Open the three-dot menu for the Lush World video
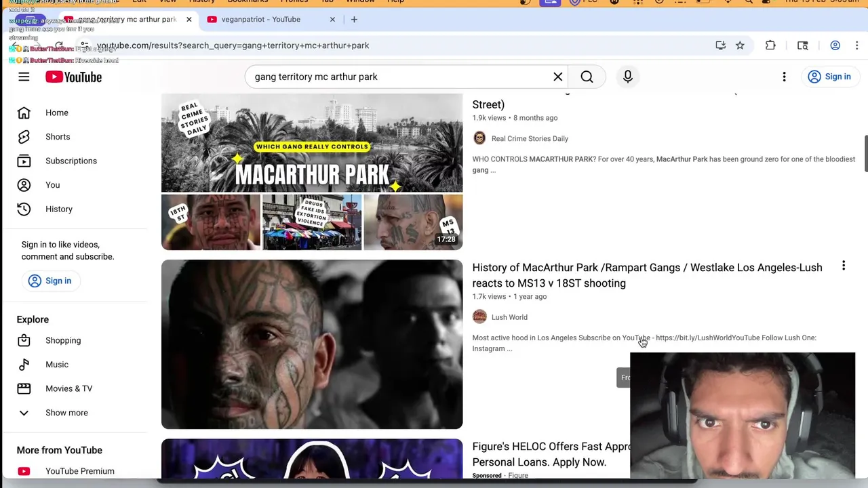Screen dimensions: 868x488 [844, 266]
